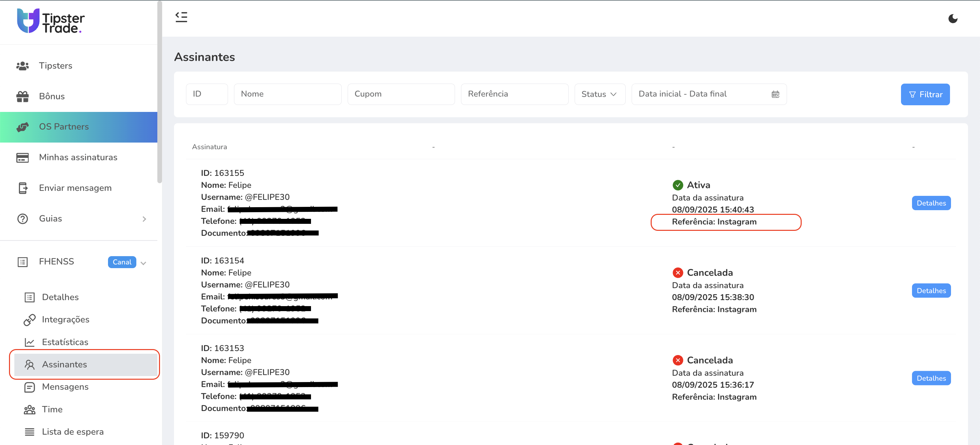Viewport: 980px width, 445px height.
Task: Click the date 08/09/2025 15:40:43
Action: (713, 210)
